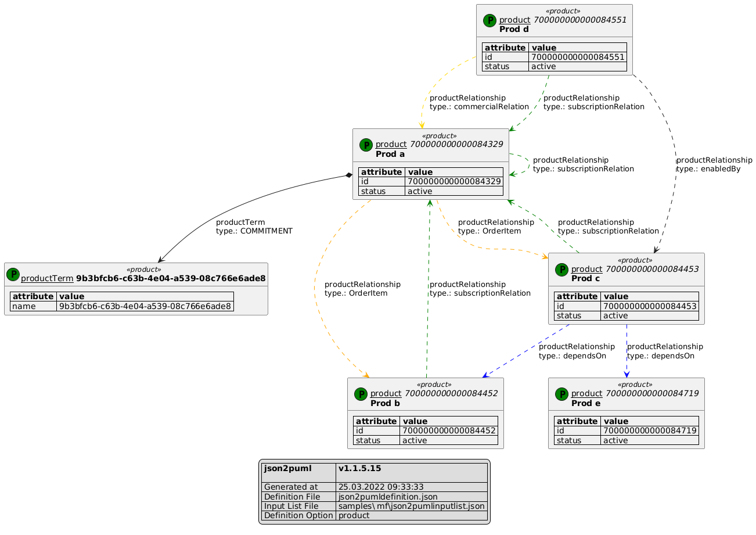
Task: Click the green P icon of Prod b
Action: point(361,394)
